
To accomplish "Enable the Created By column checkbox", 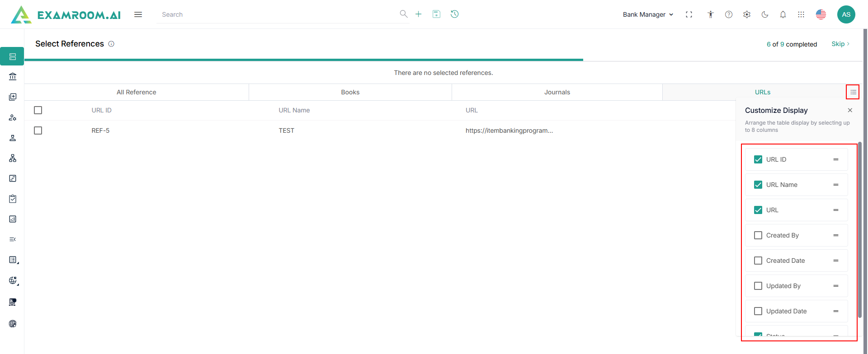I will 758,235.
